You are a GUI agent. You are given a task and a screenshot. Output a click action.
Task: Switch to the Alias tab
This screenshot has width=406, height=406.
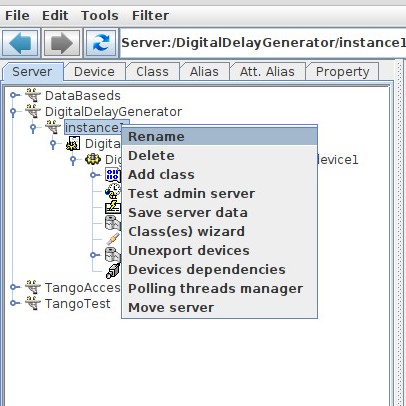[204, 72]
